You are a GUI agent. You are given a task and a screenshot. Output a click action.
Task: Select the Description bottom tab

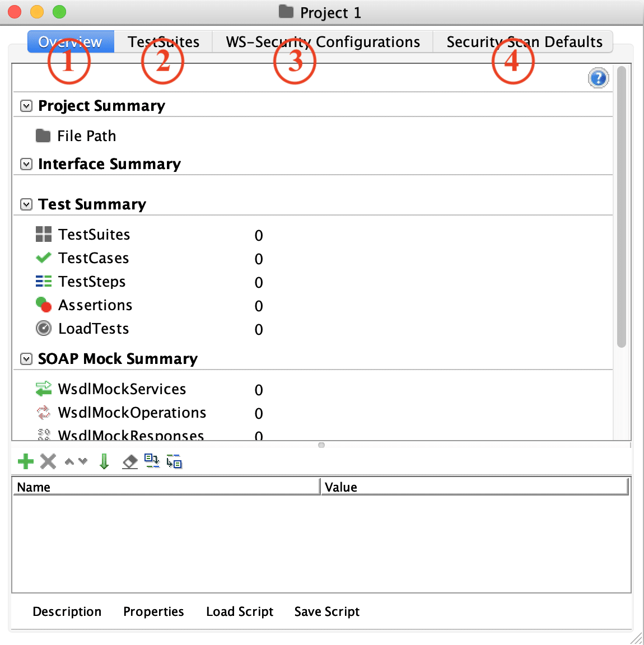[67, 611]
